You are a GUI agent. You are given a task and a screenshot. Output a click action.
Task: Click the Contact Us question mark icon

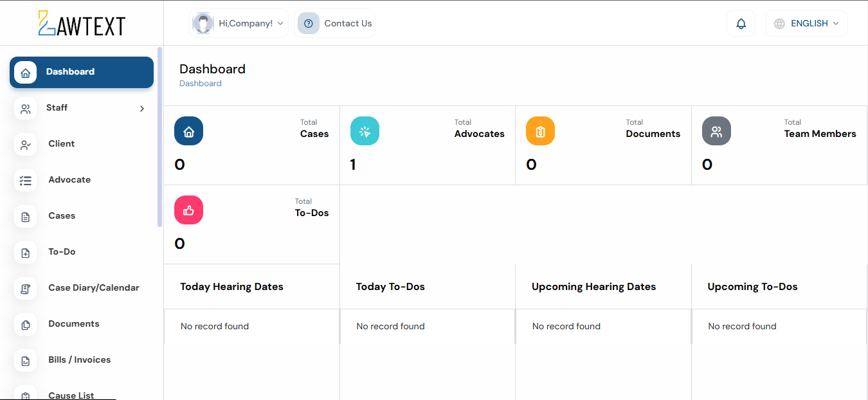(x=309, y=24)
